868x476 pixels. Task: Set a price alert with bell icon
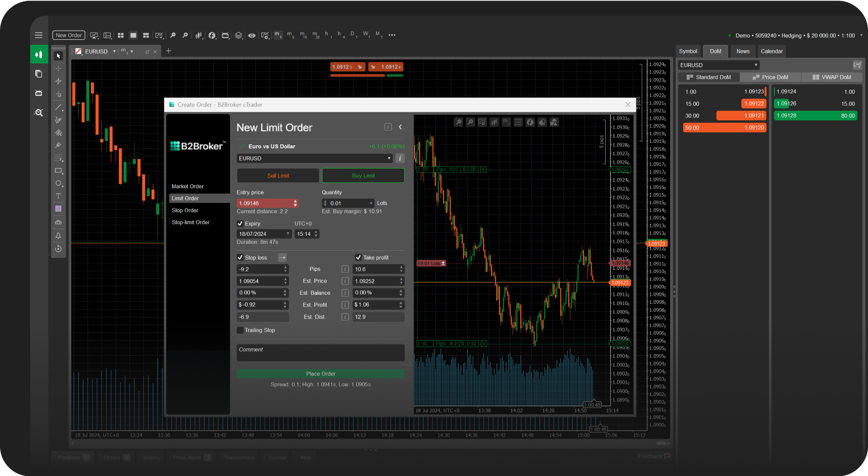58,235
